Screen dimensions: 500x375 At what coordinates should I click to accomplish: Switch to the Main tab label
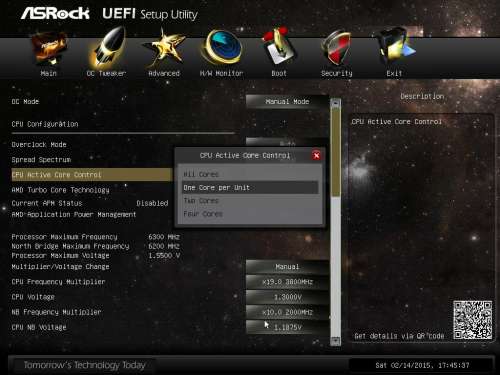[x=49, y=73]
